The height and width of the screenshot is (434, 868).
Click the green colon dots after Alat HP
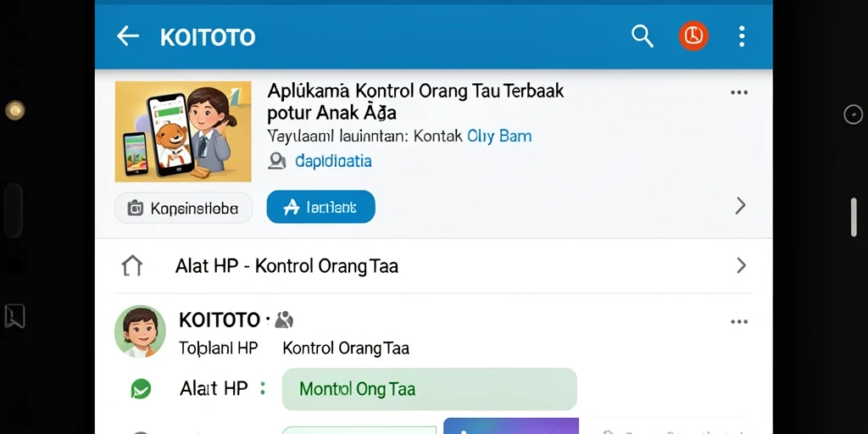pos(263,388)
